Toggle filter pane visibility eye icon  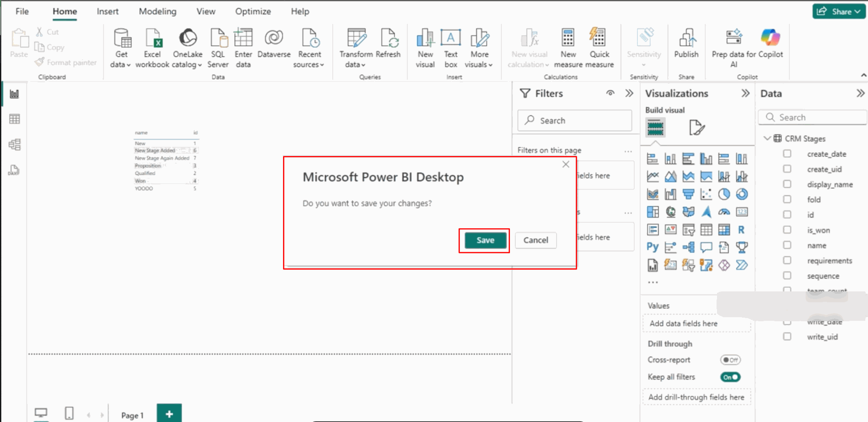(610, 93)
